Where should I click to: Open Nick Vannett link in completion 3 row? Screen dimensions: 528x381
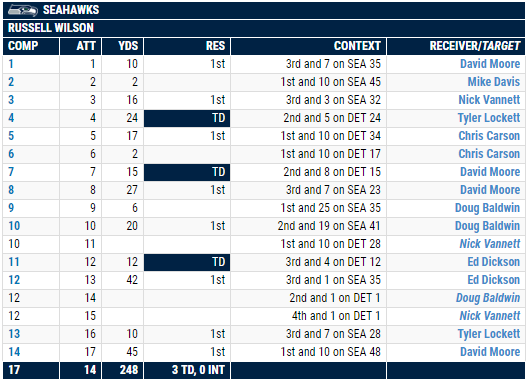(x=489, y=100)
